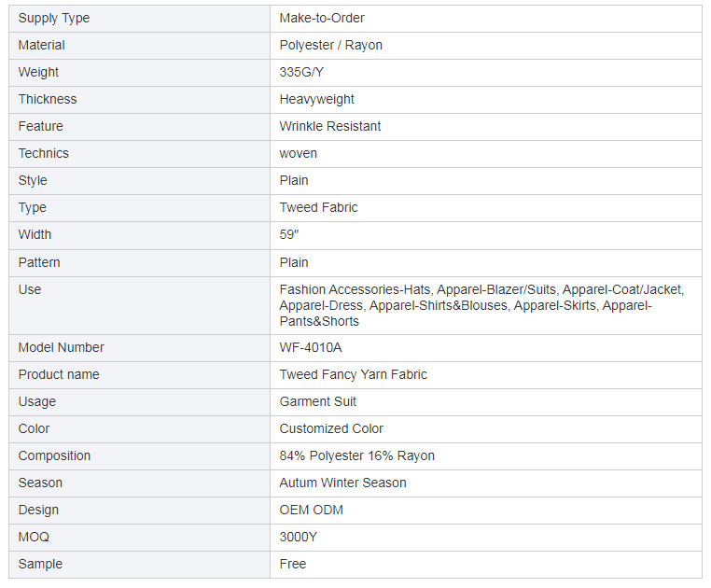The image size is (711, 588).
Task: Click the Polyester / Rayon material value
Action: coord(330,46)
